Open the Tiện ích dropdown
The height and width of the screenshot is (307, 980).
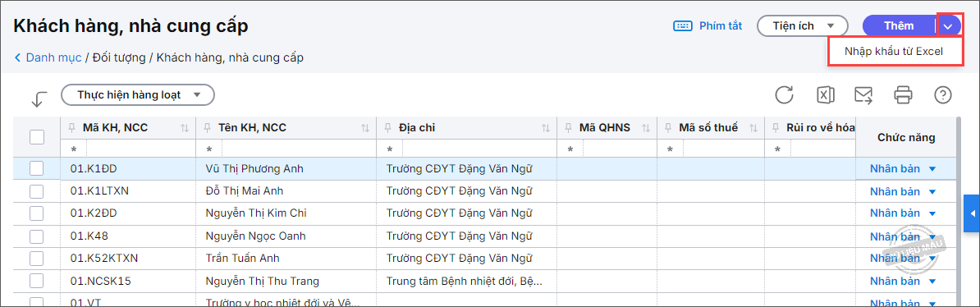[803, 25]
